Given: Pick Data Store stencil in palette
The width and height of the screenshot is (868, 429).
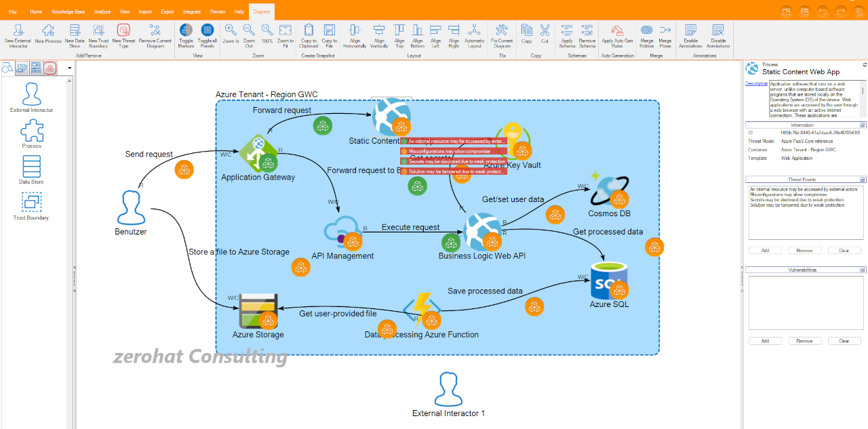Looking at the screenshot, I should 31,170.
